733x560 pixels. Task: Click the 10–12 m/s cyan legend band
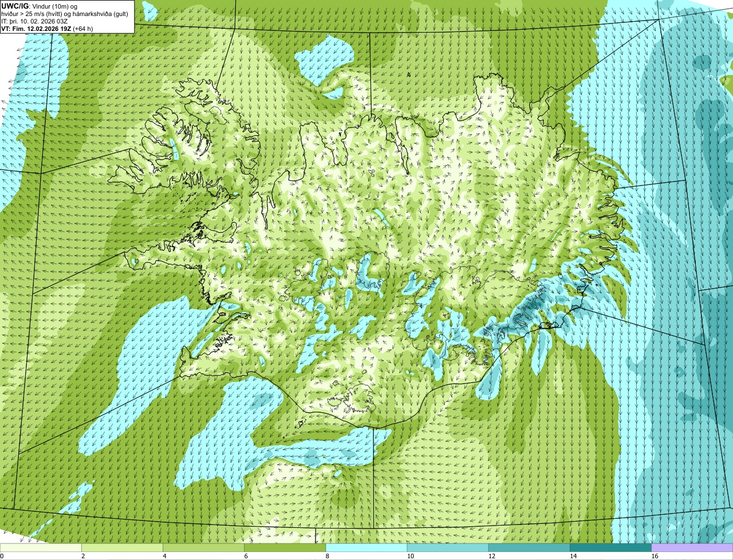coord(448,548)
